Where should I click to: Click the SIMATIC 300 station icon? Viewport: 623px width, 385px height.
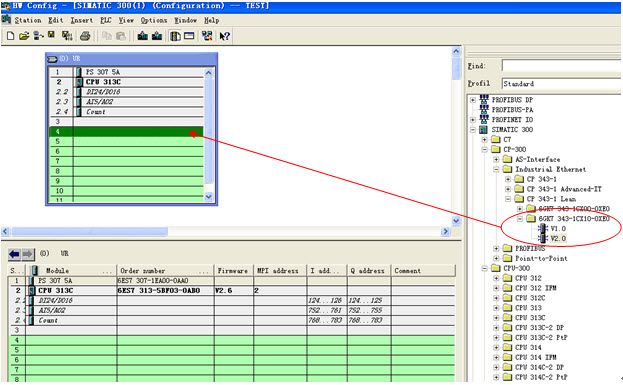(x=484, y=130)
